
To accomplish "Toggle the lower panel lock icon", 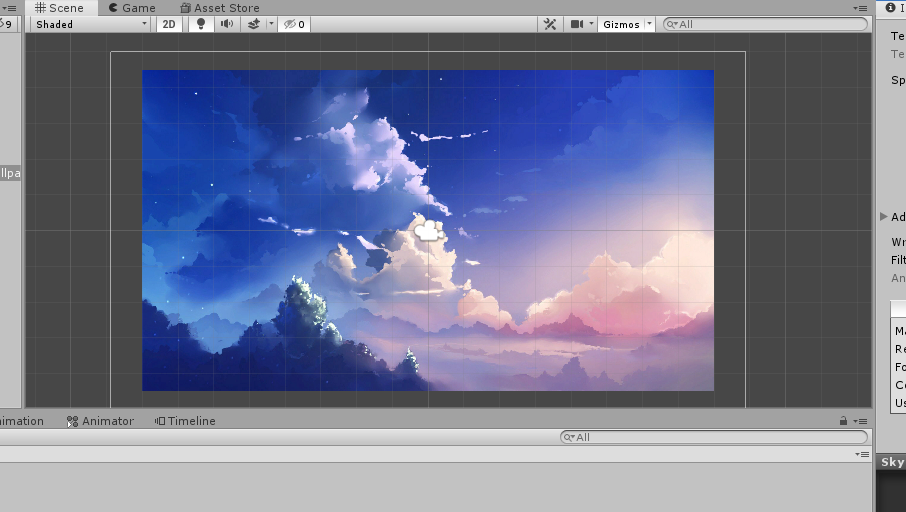I will pos(844,421).
